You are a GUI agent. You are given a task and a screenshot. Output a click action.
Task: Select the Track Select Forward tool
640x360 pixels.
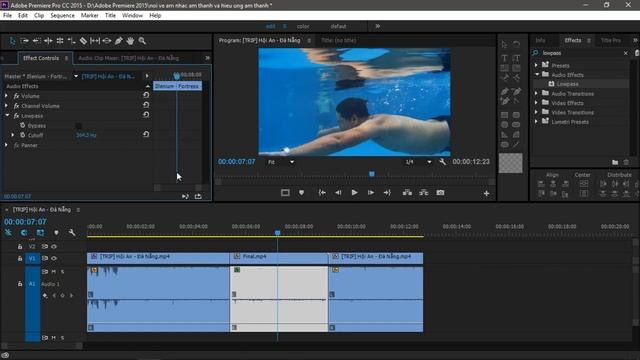point(24,41)
